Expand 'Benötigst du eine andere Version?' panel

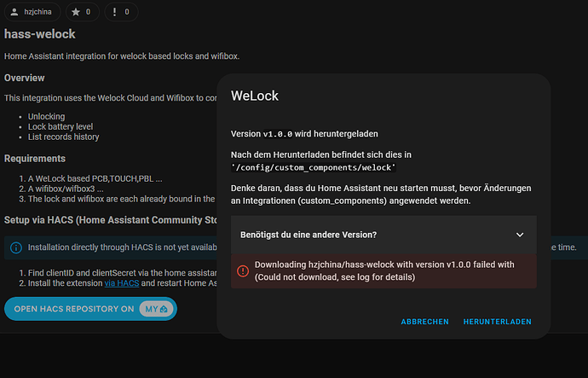click(x=383, y=235)
